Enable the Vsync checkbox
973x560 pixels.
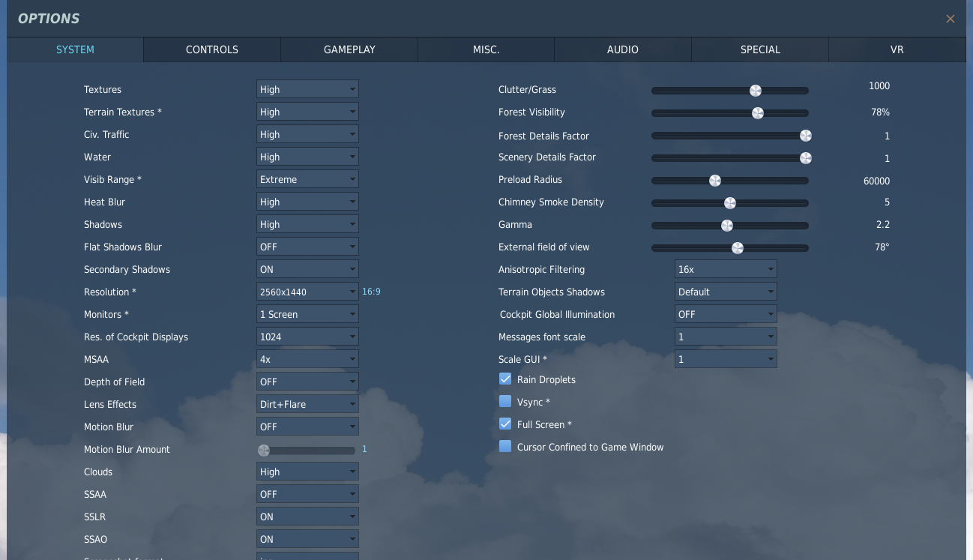(x=505, y=402)
